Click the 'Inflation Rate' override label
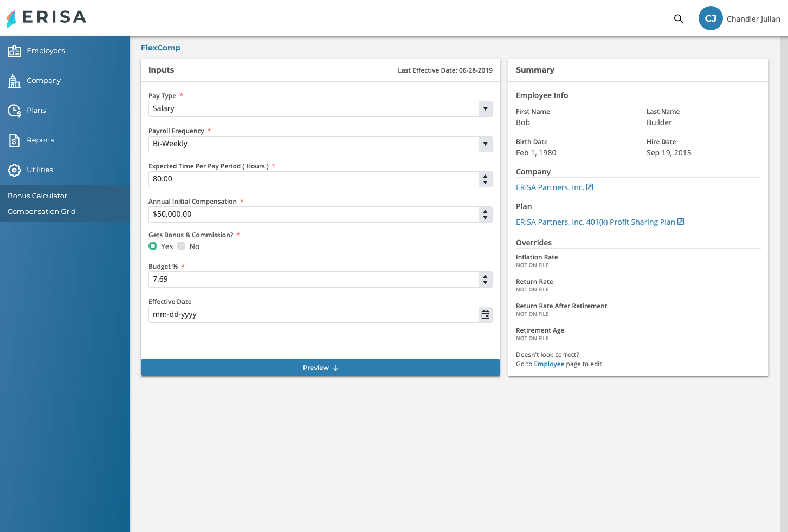This screenshot has width=788, height=532. [x=537, y=257]
